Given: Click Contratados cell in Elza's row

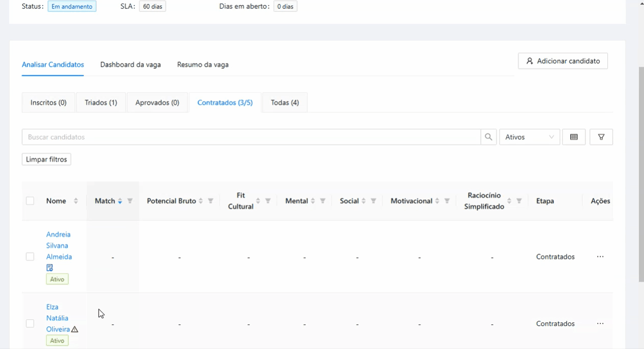Looking at the screenshot, I should [555, 323].
